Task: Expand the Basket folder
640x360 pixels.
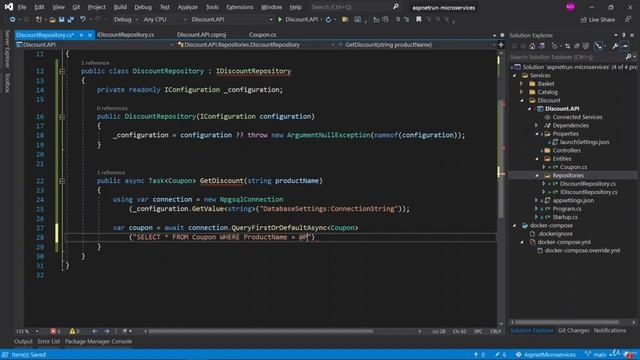Action: pyautogui.click(x=521, y=84)
